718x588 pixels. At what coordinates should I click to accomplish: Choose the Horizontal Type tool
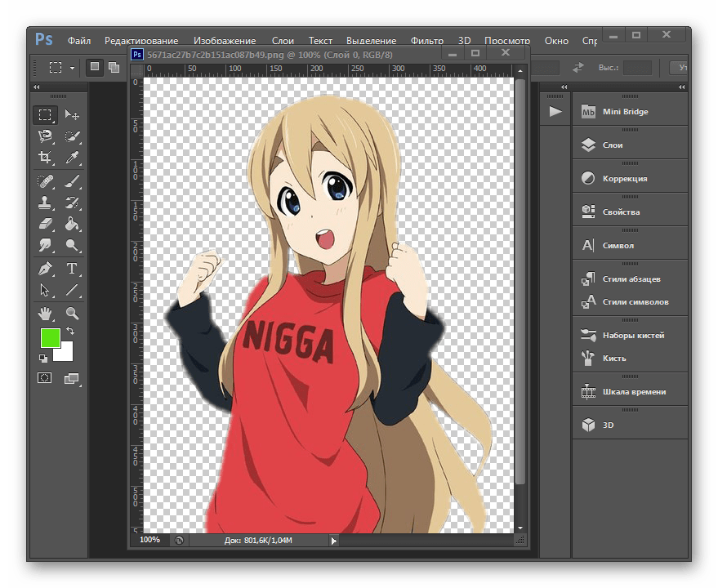click(72, 269)
